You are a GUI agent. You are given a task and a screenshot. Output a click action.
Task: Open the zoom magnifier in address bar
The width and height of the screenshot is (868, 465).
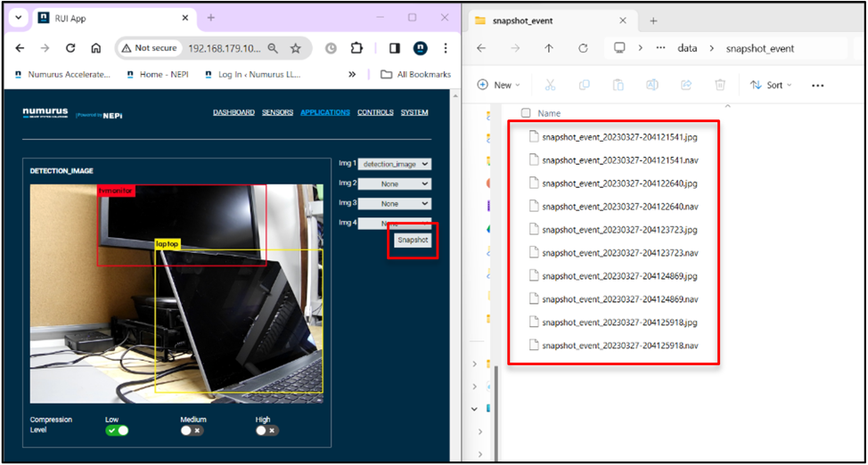(x=273, y=48)
